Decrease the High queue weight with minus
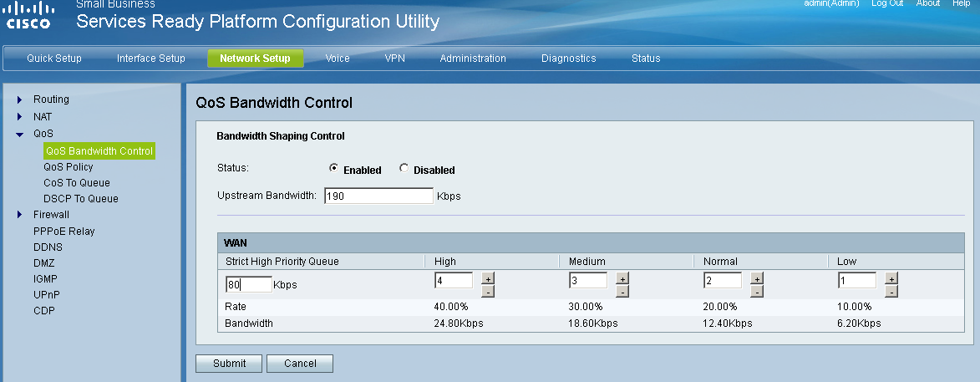This screenshot has width=980, height=382. click(x=489, y=291)
